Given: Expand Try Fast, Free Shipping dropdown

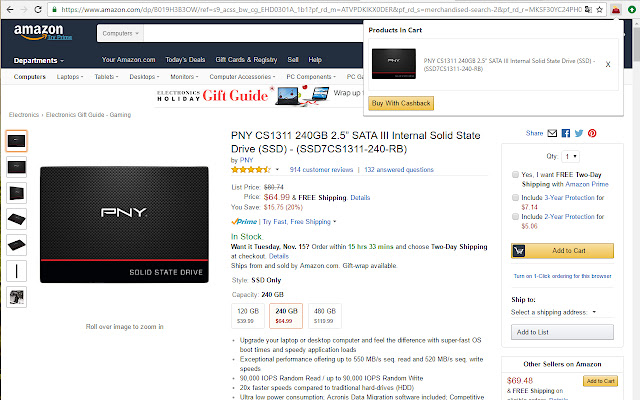Looking at the screenshot, I should click(299, 222).
